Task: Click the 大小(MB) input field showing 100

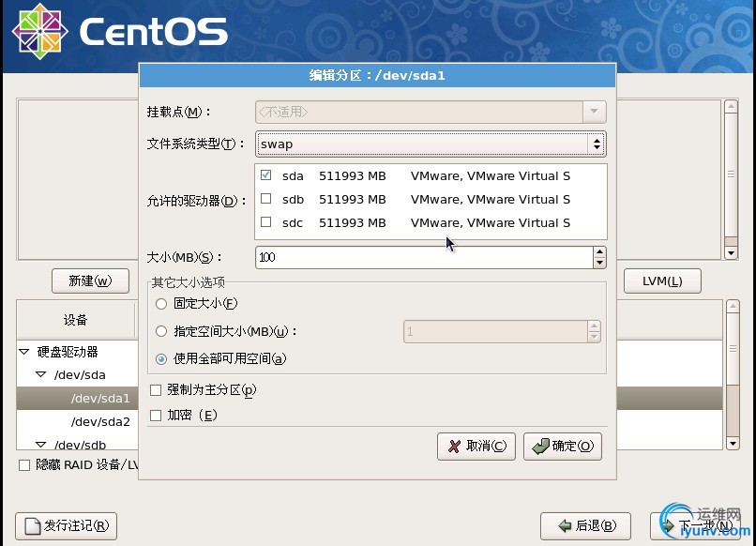Action: click(x=424, y=258)
